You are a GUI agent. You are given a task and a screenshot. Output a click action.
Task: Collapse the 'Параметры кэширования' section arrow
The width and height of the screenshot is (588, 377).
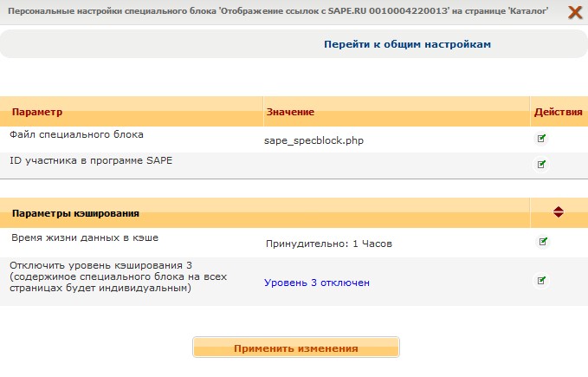tap(559, 211)
